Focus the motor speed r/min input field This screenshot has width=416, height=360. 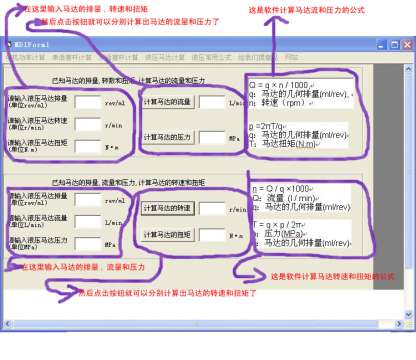88,125
